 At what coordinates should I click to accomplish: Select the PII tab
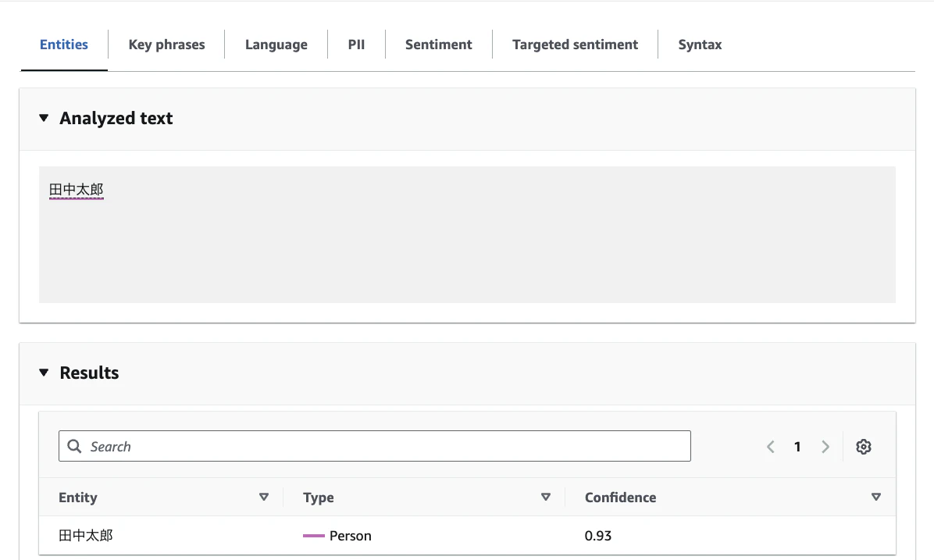click(x=356, y=45)
